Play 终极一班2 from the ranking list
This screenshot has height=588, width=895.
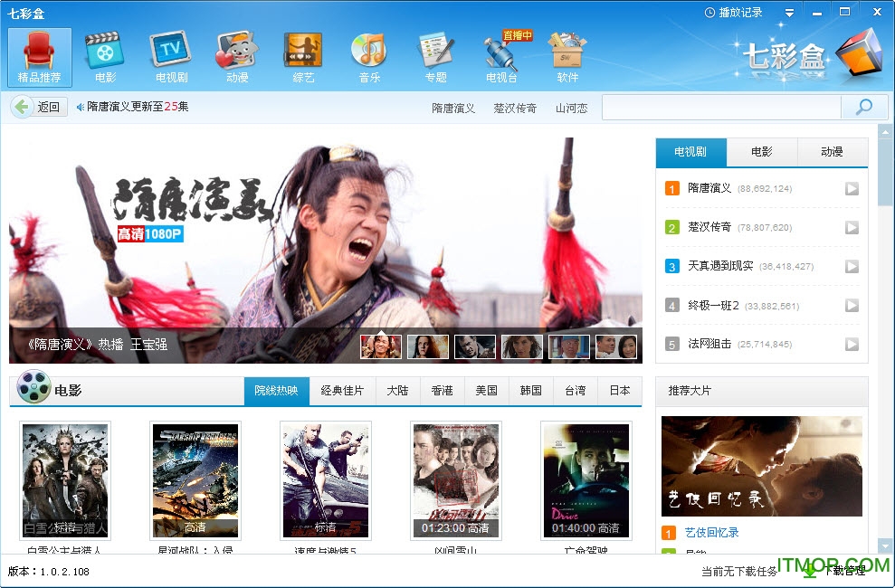pyautogui.click(x=852, y=305)
